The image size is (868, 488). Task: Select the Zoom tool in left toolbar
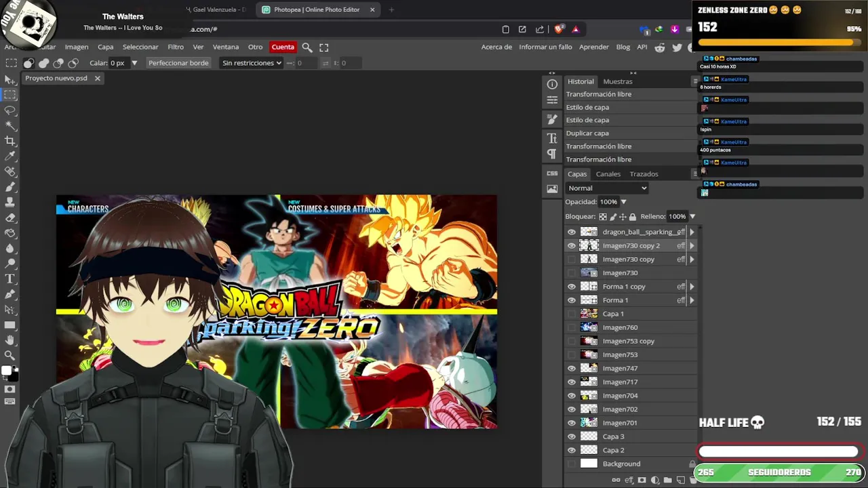(10, 355)
